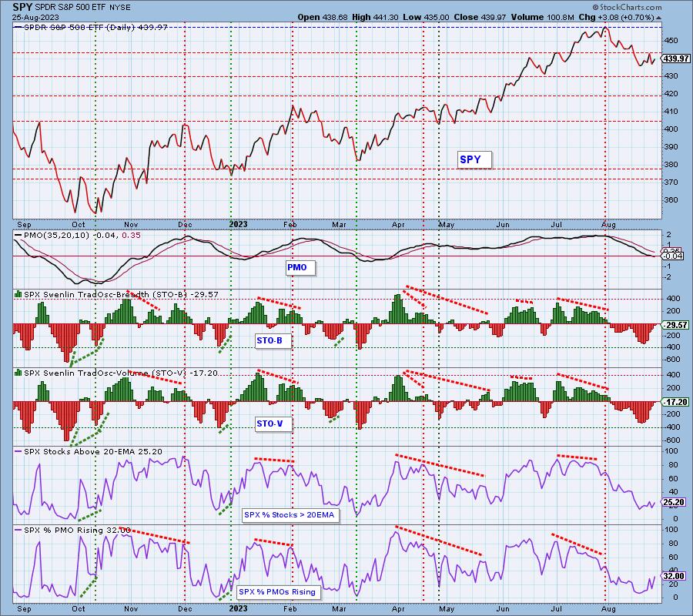The image size is (693, 616).
Task: Click the -17.20 value tag on right axis
Action: (675, 402)
